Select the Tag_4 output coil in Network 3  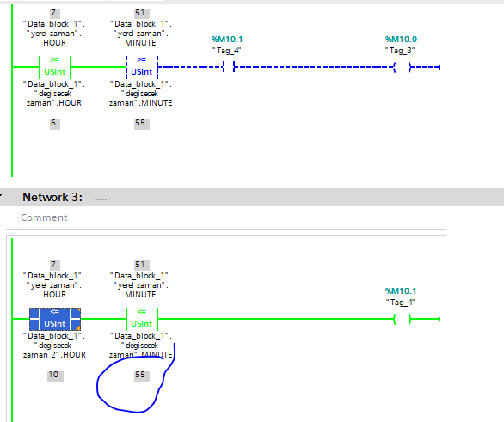pos(402,319)
